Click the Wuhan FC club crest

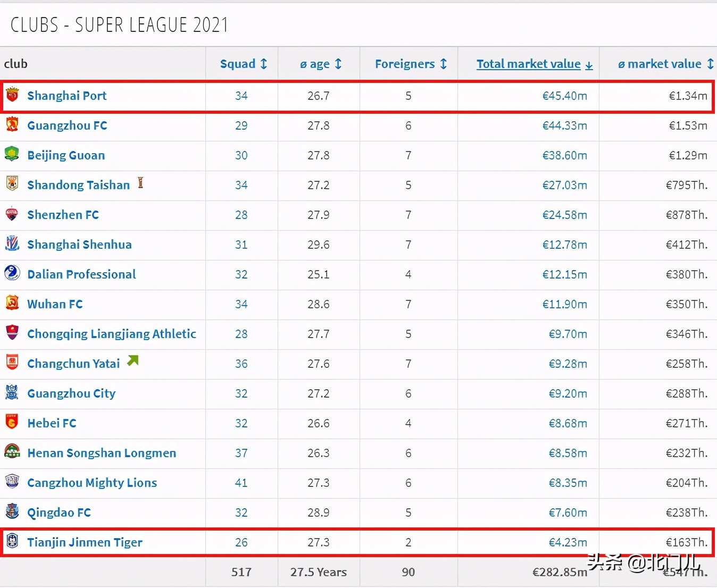[x=12, y=304]
